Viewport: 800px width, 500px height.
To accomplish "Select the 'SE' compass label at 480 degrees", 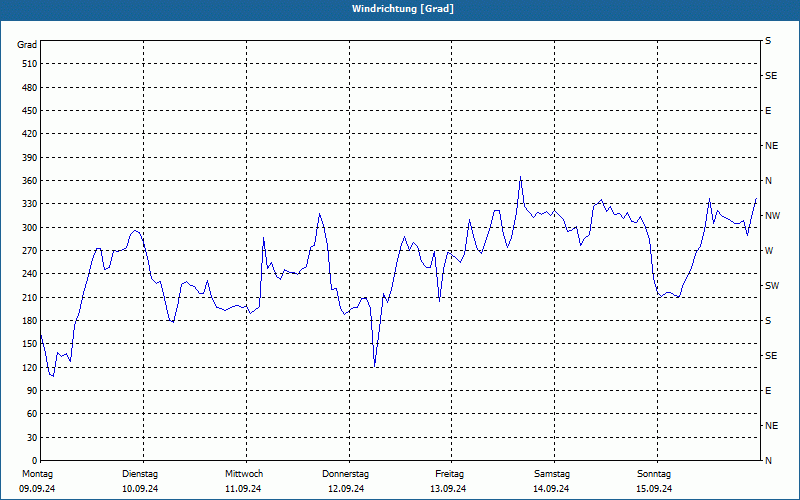I will (771, 76).
